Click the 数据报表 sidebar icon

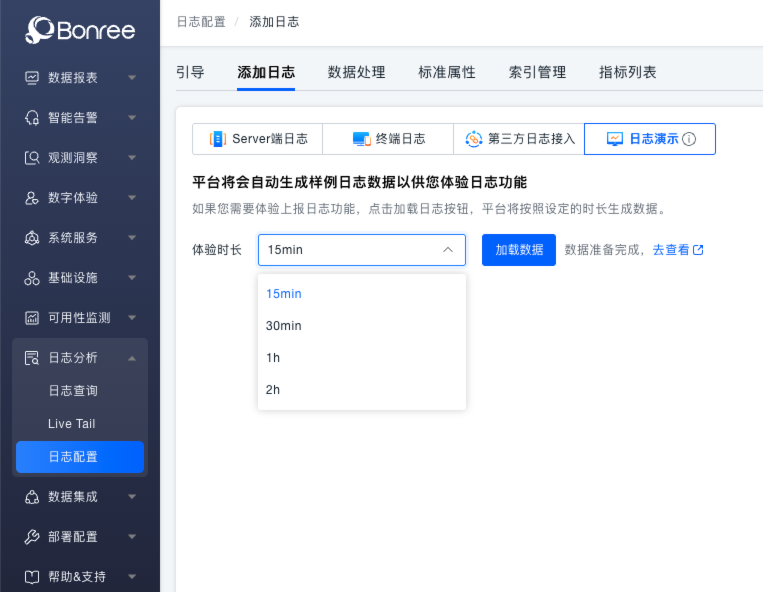click(x=32, y=78)
